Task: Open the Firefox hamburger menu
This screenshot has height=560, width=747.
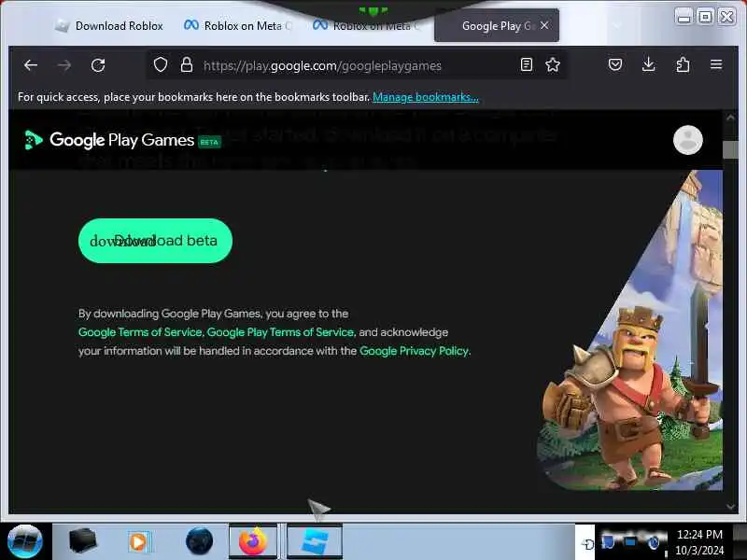Action: click(x=716, y=64)
